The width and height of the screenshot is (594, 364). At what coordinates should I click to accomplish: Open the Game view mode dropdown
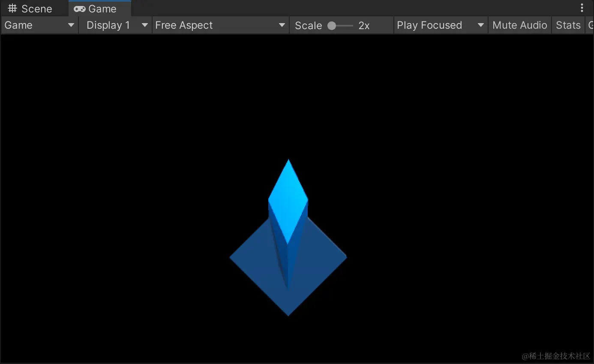tap(40, 25)
